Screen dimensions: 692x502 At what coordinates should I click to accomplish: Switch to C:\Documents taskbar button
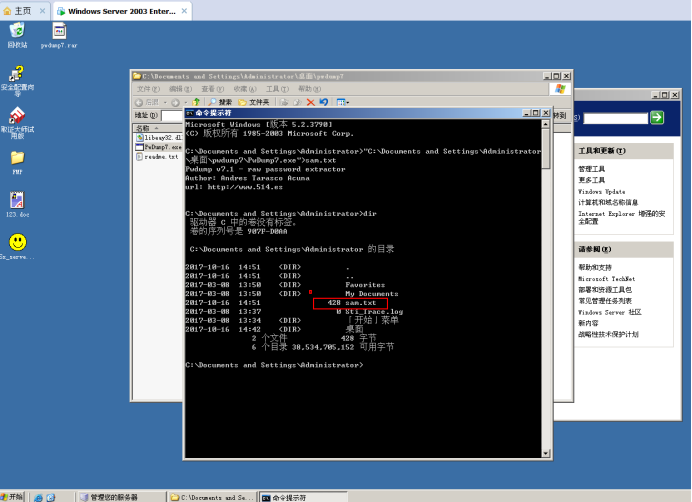pyautogui.click(x=212, y=497)
